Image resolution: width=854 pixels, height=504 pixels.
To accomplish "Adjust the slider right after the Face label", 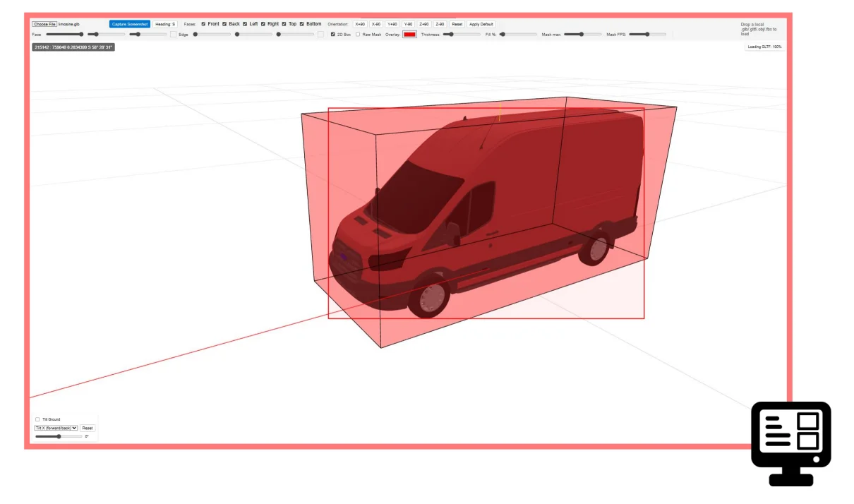I will (x=65, y=34).
